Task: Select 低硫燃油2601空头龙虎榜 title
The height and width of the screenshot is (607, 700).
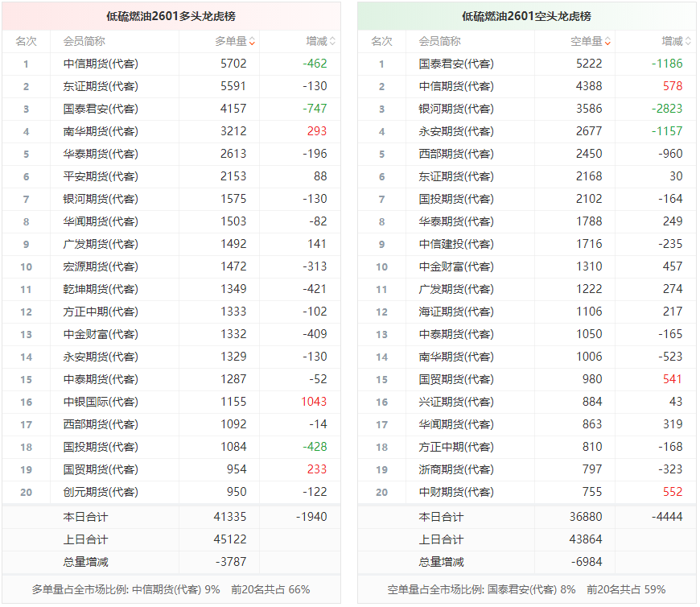Action: pyautogui.click(x=526, y=17)
